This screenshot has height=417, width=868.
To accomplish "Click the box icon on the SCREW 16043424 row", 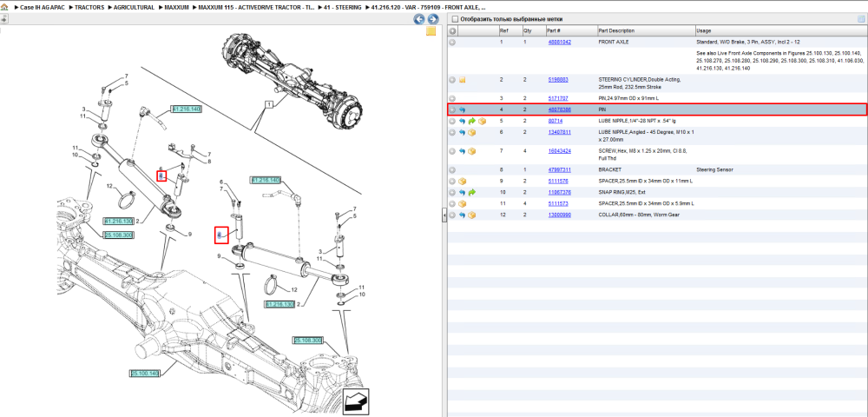I will tap(472, 150).
